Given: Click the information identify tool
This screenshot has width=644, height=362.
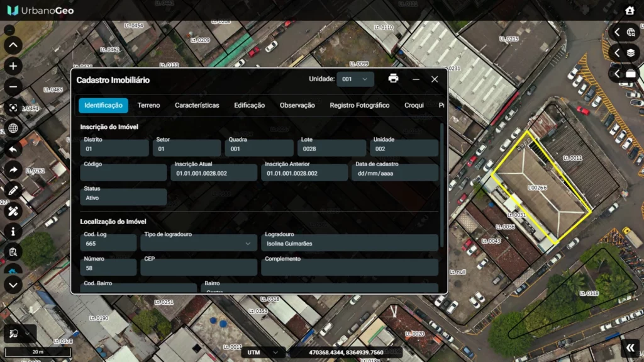Looking at the screenshot, I should 13,232.
